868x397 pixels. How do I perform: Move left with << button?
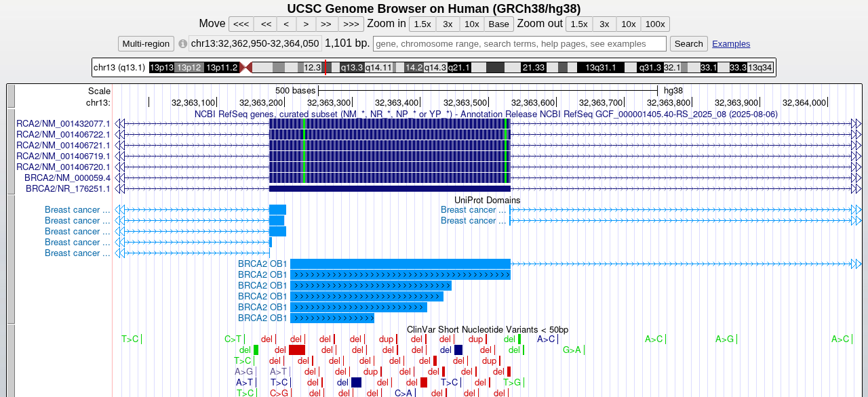coord(266,24)
